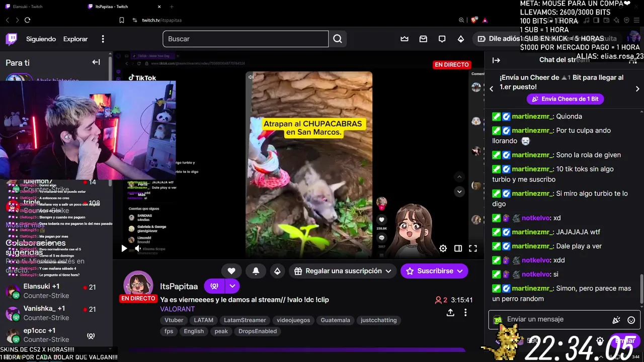
Task: Go to Twitch home via logo
Action: [x=11, y=39]
